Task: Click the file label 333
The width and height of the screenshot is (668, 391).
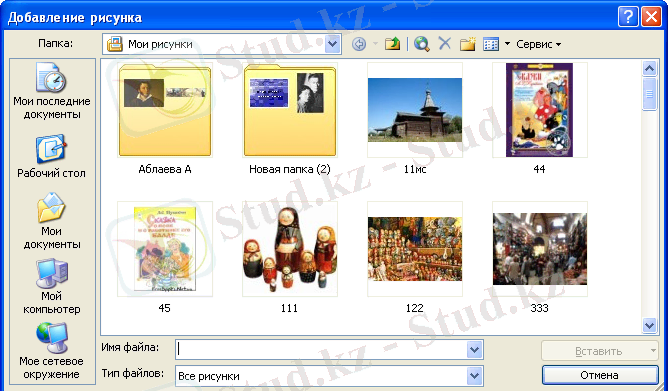Action: (539, 308)
